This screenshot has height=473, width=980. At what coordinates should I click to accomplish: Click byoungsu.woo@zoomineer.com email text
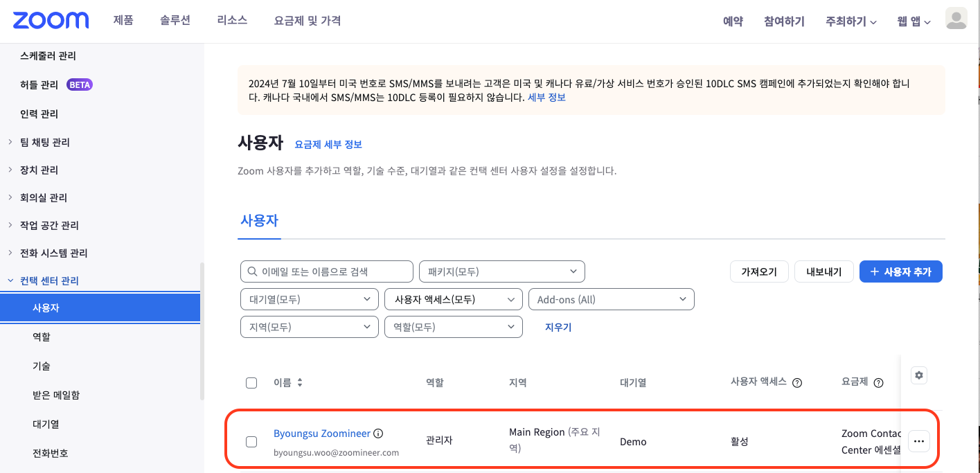(x=337, y=453)
